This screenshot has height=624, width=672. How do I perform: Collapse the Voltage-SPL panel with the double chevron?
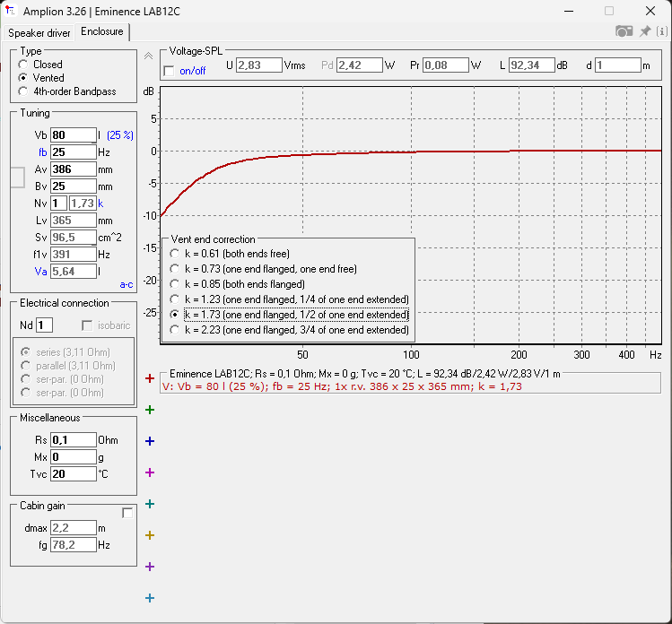tap(148, 56)
